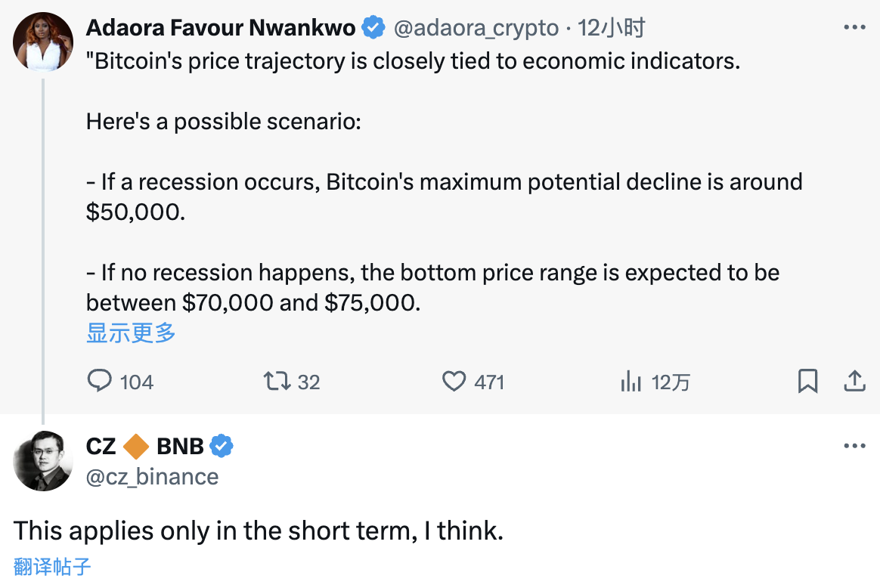Click 翻译帖子 to translate the post
880x588 pixels.
click(52, 566)
